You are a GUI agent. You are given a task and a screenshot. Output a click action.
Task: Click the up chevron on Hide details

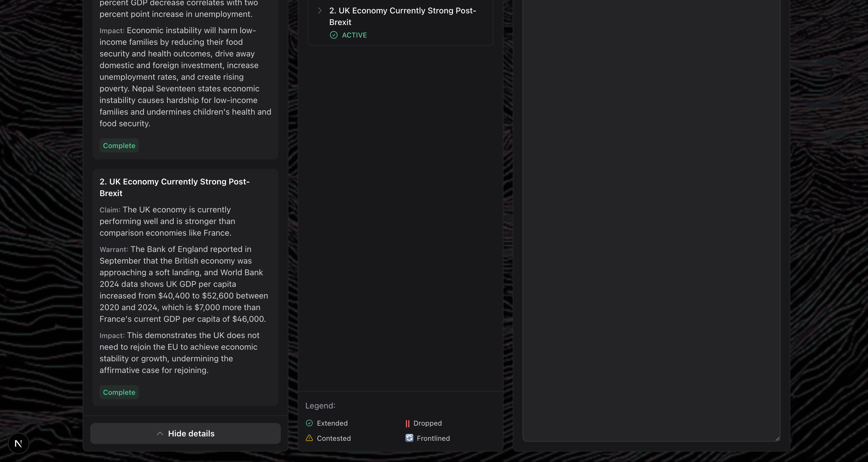point(160,434)
